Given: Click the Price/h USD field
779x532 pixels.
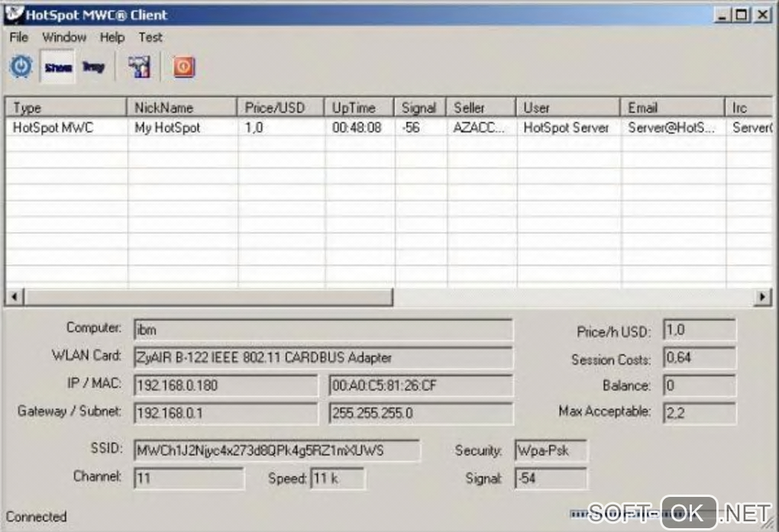Looking at the screenshot, I should [x=700, y=330].
